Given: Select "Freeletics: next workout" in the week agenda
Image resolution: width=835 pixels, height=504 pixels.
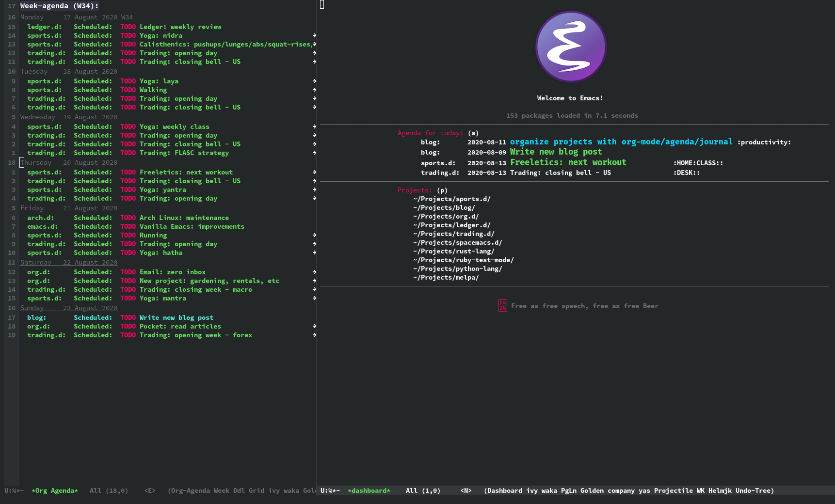Looking at the screenshot, I should tap(186, 172).
